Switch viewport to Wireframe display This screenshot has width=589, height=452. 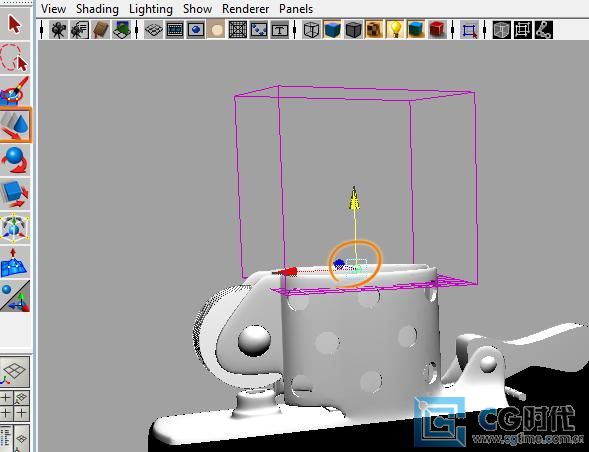click(311, 30)
